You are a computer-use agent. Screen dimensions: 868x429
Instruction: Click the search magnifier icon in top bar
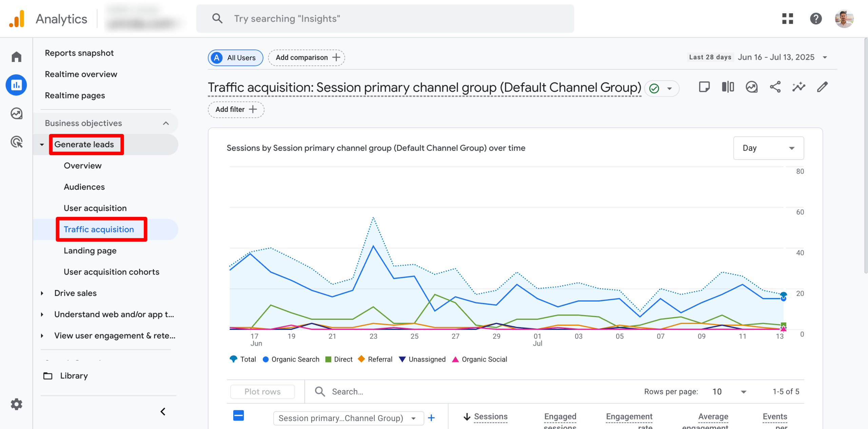pos(217,19)
